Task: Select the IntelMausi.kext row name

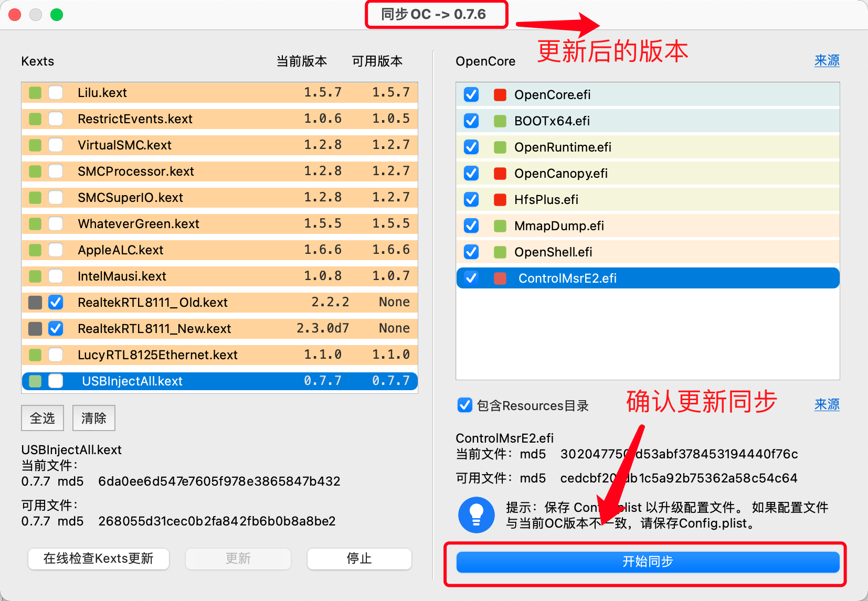Action: pos(122,276)
